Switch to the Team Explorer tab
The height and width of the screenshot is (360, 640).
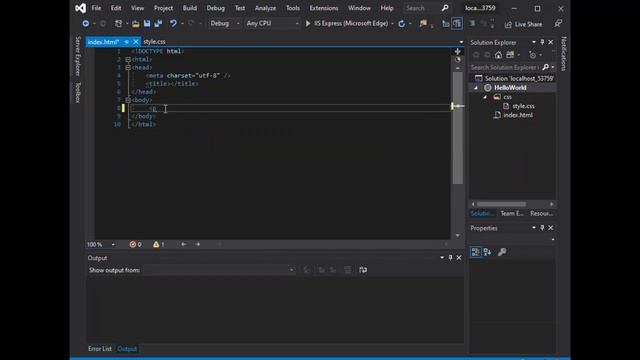tap(512, 213)
